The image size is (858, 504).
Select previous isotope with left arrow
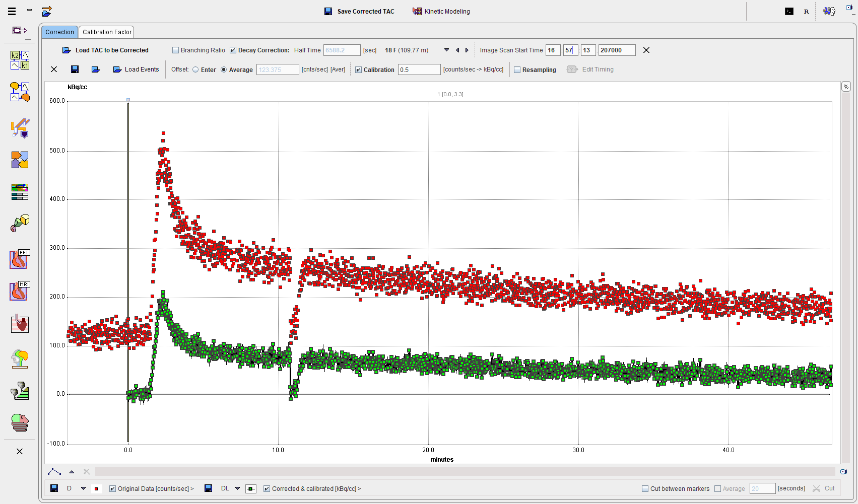457,50
